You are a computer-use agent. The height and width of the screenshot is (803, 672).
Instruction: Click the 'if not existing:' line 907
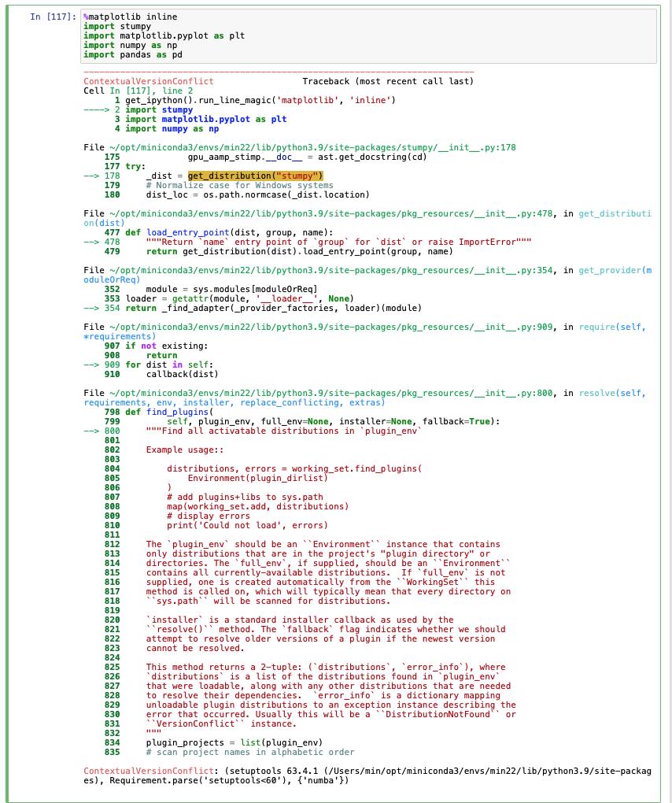point(167,346)
